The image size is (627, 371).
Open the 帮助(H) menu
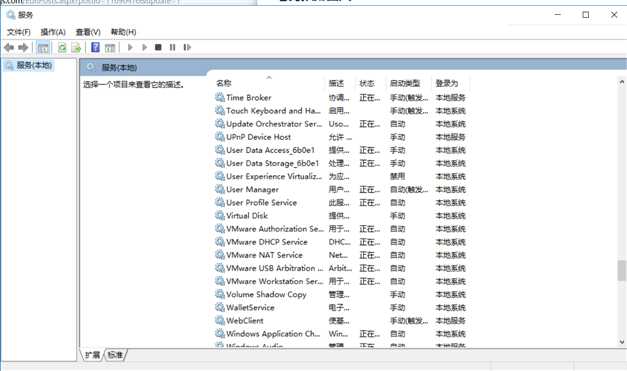click(x=123, y=32)
